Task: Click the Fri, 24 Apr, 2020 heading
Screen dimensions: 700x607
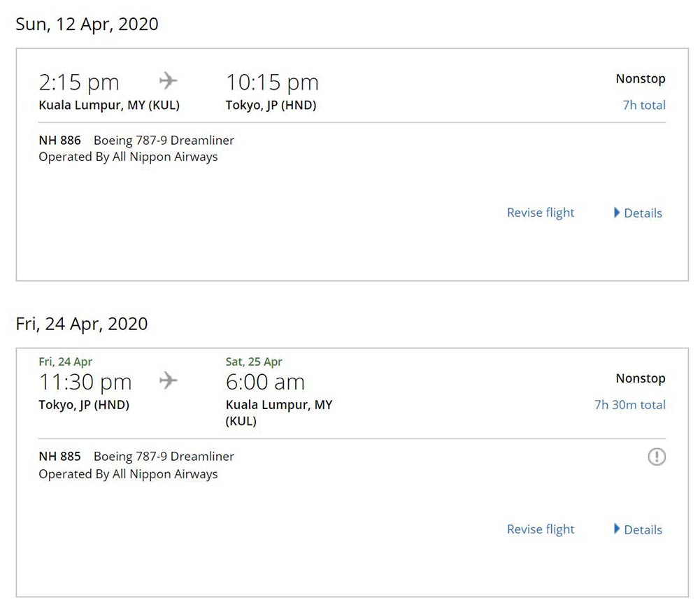Action: 82,324
